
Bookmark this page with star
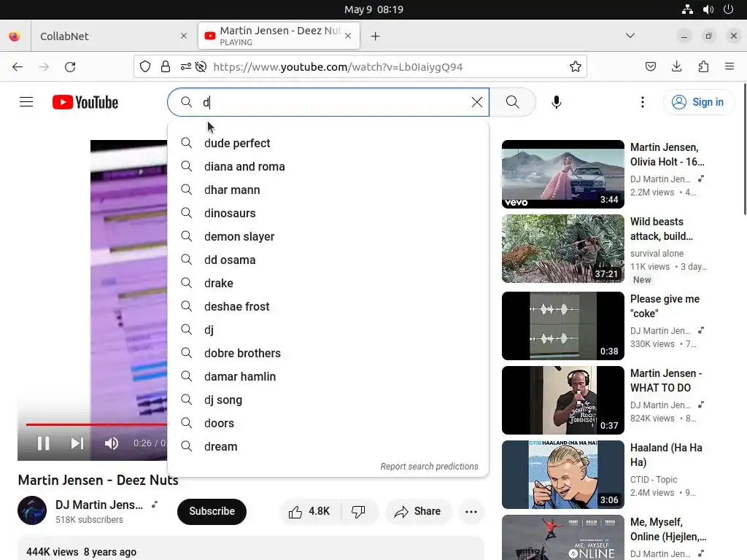pos(576,66)
